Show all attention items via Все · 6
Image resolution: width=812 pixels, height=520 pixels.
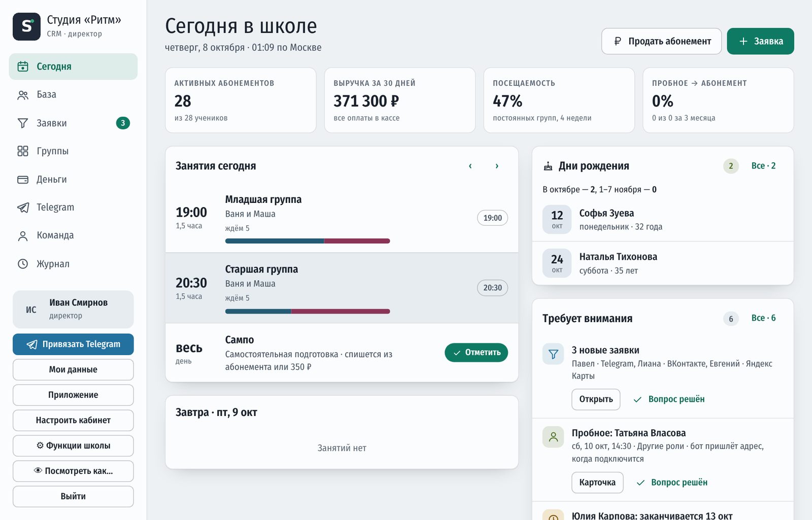pos(763,318)
